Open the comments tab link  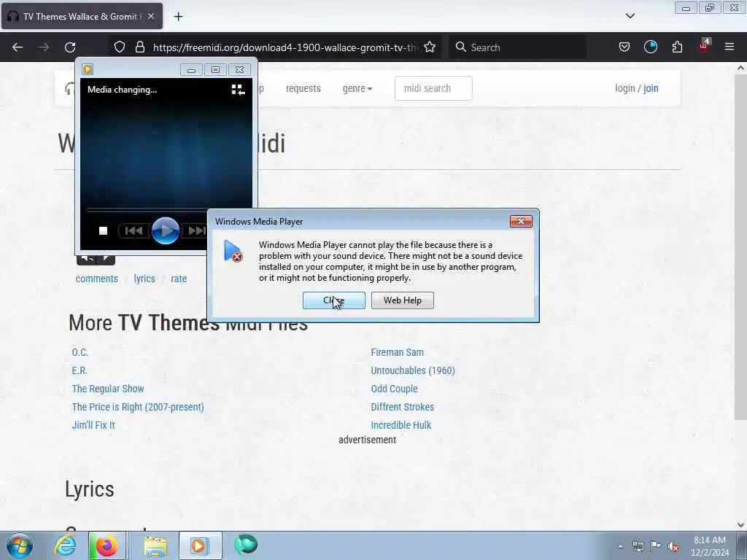(97, 279)
